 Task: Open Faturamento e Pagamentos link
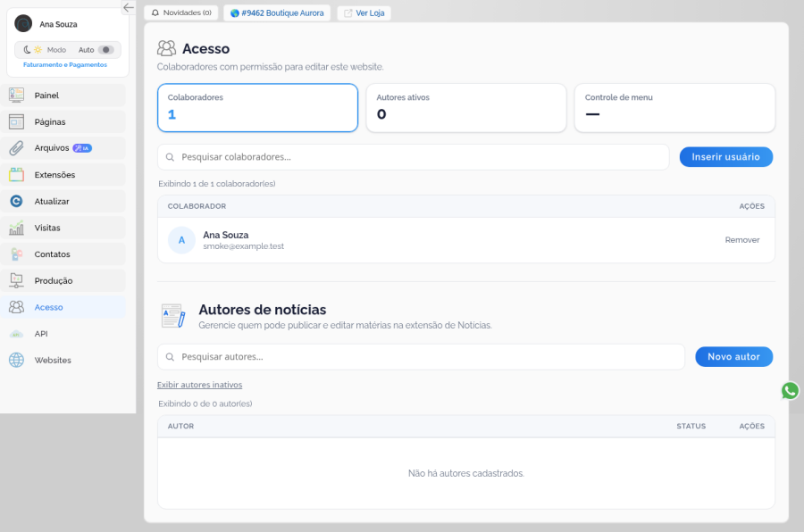(x=65, y=64)
